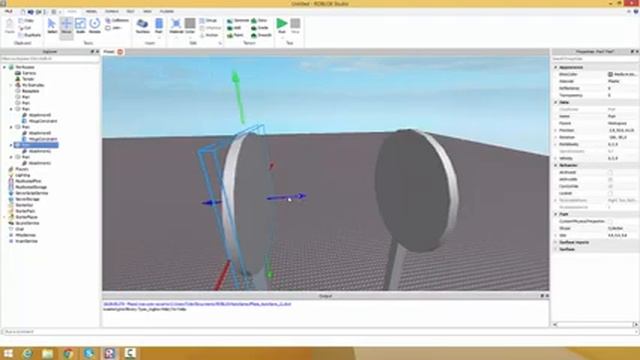The image size is (640, 360).
Task: Click the terrain Paint tool
Action: (236, 35)
